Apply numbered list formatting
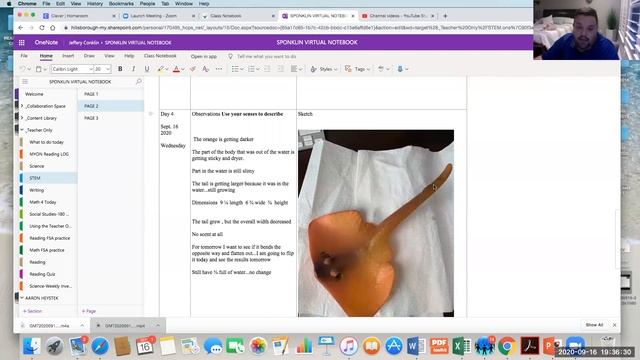The height and width of the screenshot is (360, 640). [x=251, y=69]
